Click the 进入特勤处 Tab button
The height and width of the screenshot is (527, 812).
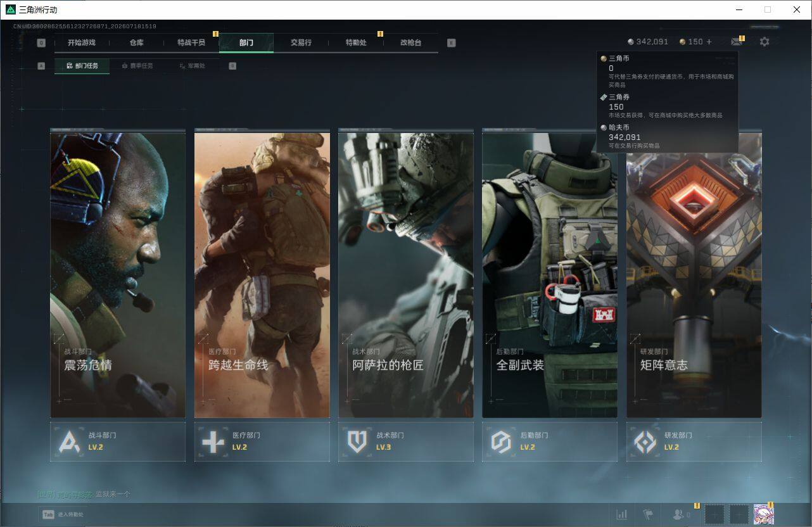coord(63,514)
